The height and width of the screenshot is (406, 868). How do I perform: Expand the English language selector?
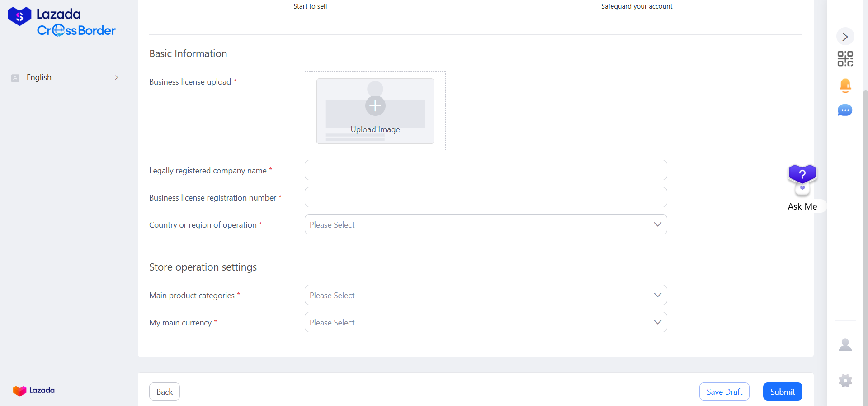pyautogui.click(x=66, y=77)
